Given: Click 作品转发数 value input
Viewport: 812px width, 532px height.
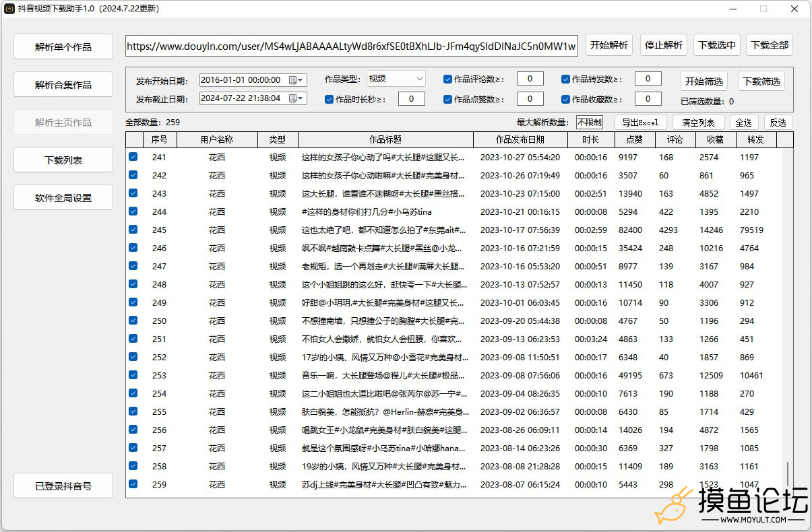Looking at the screenshot, I should [x=648, y=79].
